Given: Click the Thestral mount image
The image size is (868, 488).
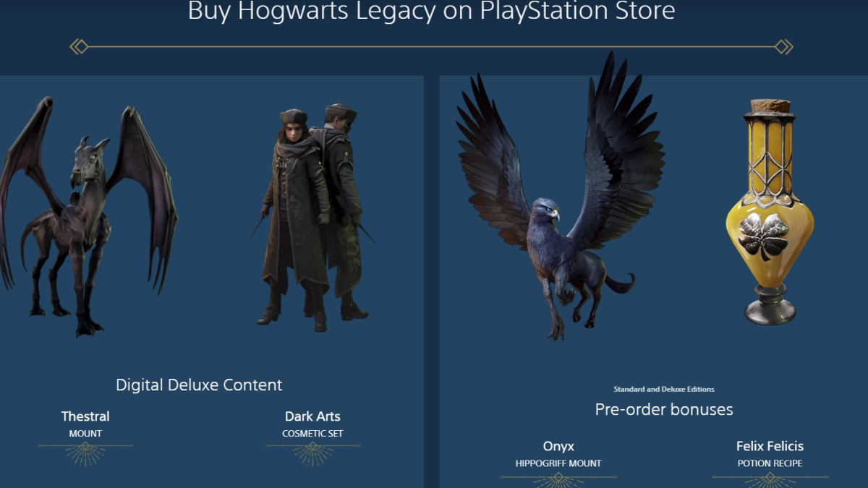Looking at the screenshot, I should (88, 217).
